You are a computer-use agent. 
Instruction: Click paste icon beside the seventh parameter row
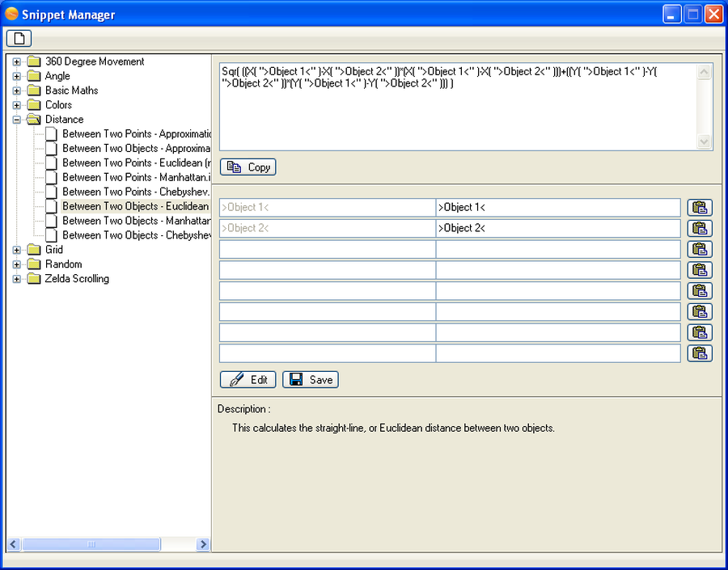700,332
